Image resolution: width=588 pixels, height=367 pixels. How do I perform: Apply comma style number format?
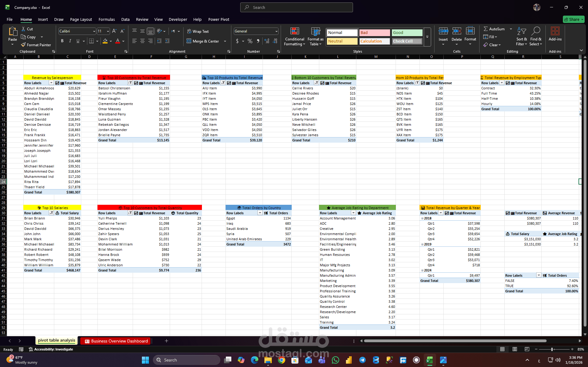pos(258,41)
